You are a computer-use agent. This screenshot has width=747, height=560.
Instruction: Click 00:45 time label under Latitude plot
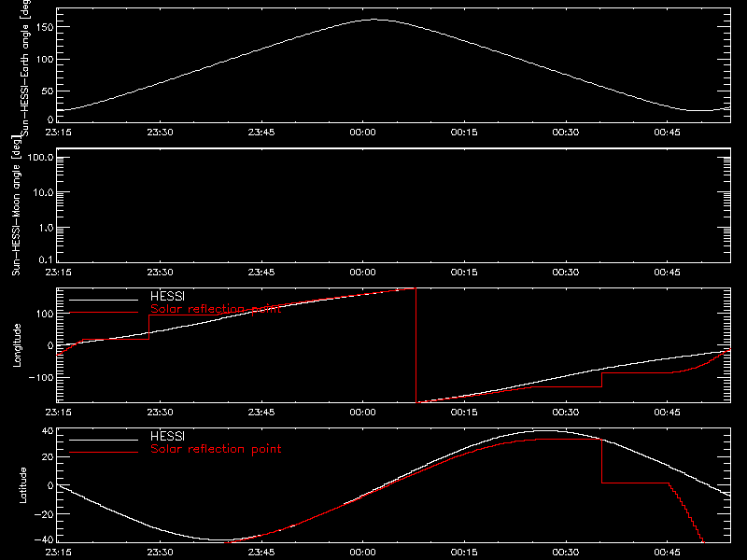[667, 553]
